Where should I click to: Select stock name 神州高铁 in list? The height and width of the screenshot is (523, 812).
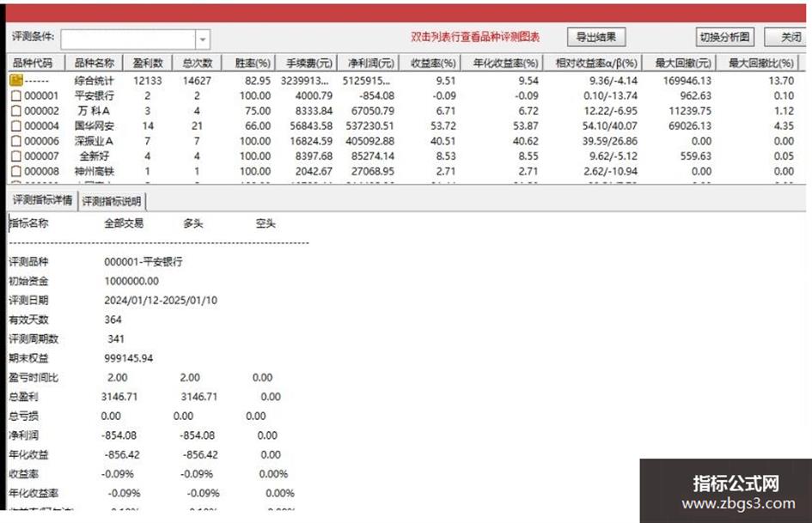[x=94, y=171]
